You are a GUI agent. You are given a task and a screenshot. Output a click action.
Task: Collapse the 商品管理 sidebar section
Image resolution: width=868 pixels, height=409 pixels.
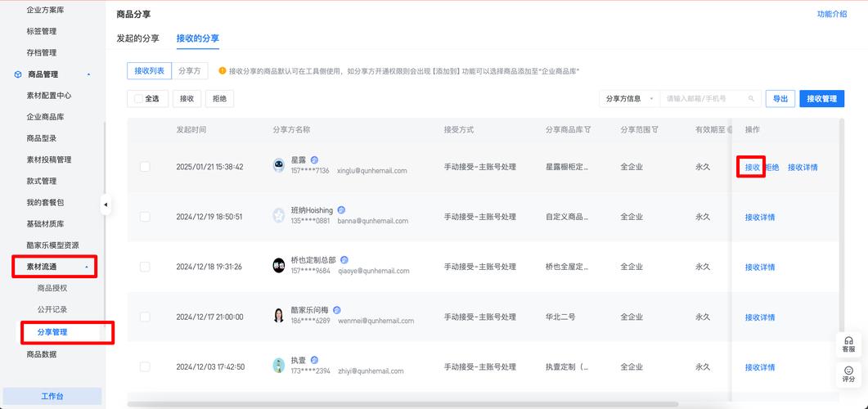tap(88, 74)
